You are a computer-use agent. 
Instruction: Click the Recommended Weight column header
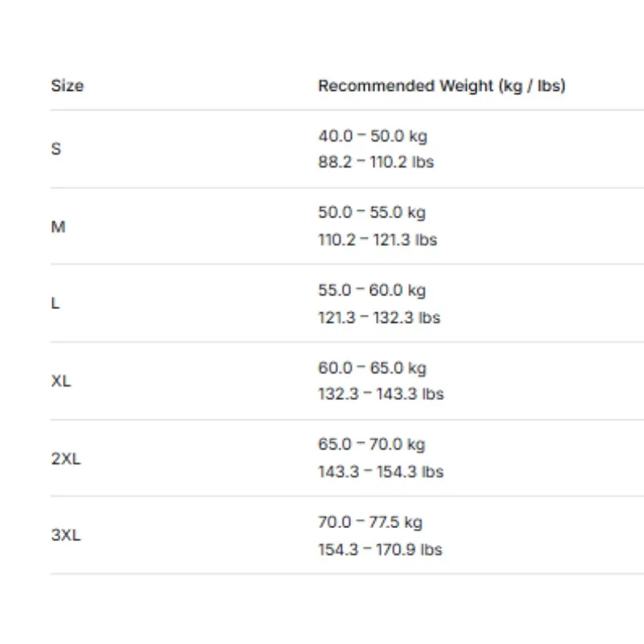442,86
